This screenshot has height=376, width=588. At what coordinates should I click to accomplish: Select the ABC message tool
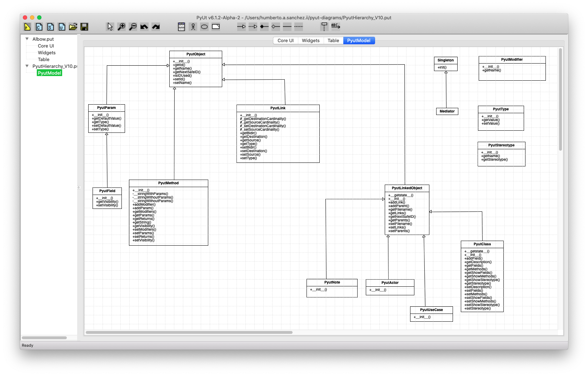tap(336, 27)
